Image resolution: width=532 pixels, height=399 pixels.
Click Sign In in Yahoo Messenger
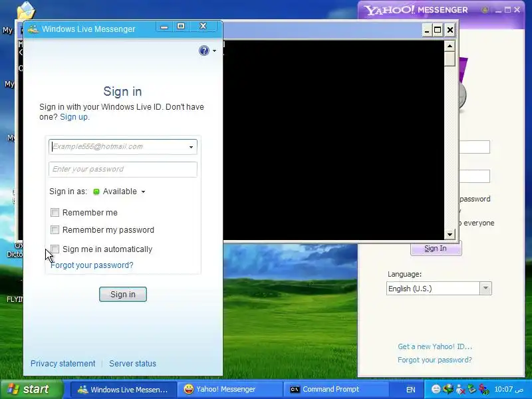[436, 248]
